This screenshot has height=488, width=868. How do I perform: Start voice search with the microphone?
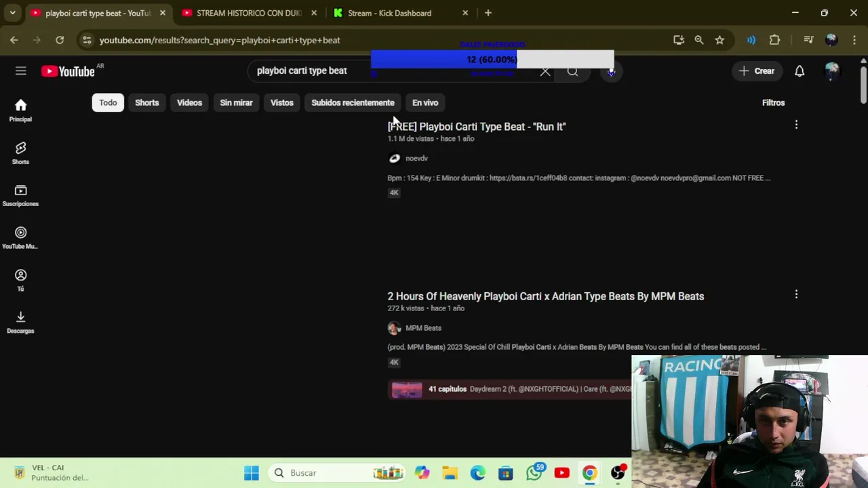[x=610, y=71]
